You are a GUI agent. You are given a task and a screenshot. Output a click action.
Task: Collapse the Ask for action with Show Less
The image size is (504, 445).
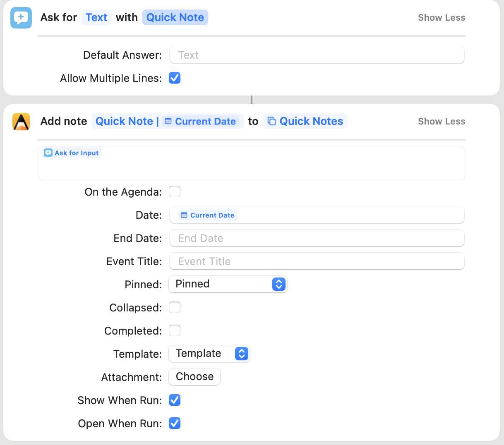442,18
